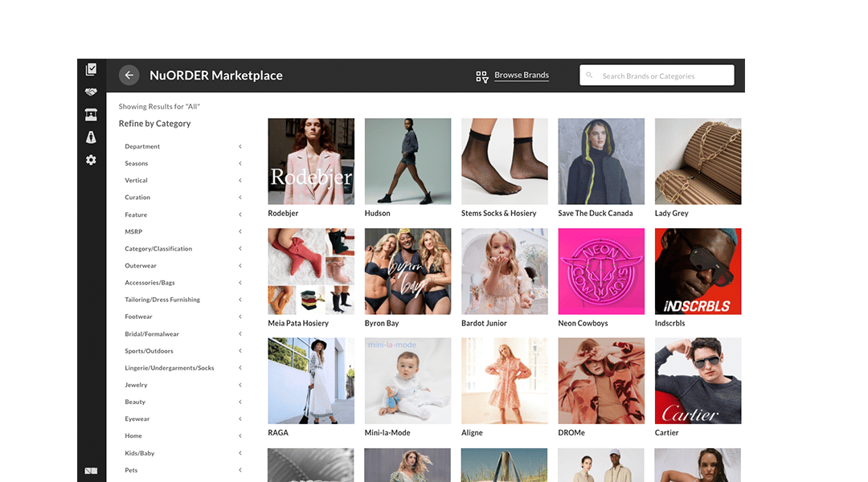Click the Browse Brands grid icon
Screen dimensions: 868x482
click(482, 77)
